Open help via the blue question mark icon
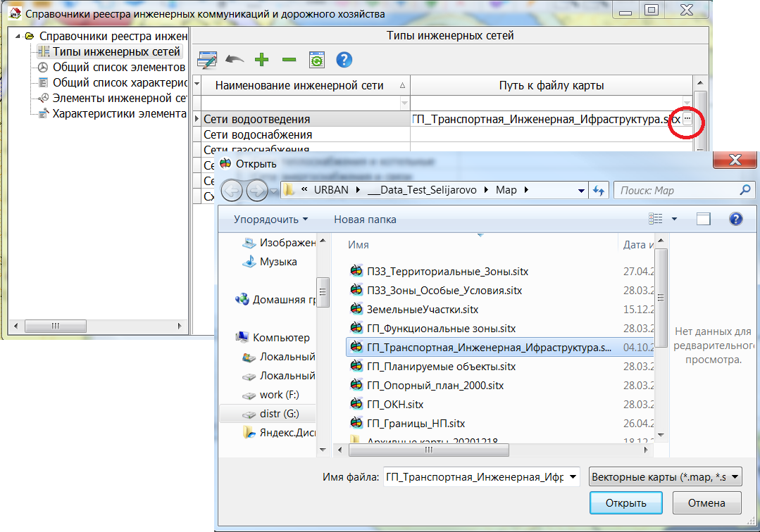 [344, 59]
